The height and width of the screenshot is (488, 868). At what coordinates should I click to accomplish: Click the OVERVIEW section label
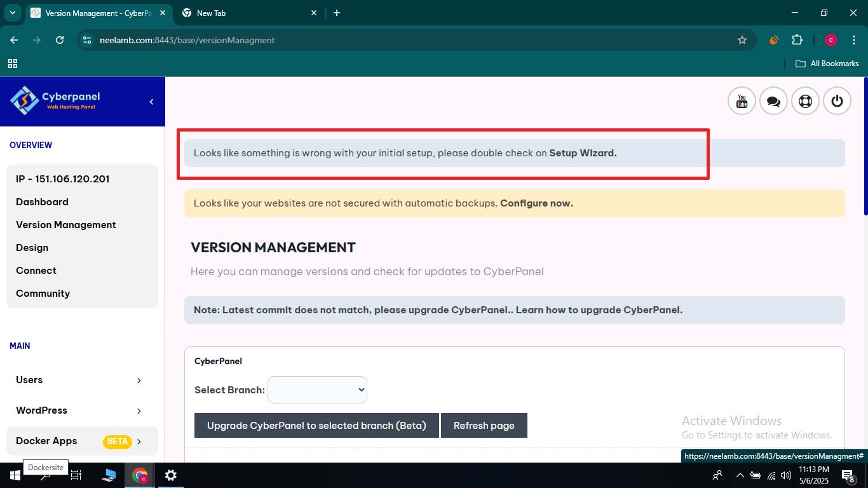click(31, 145)
